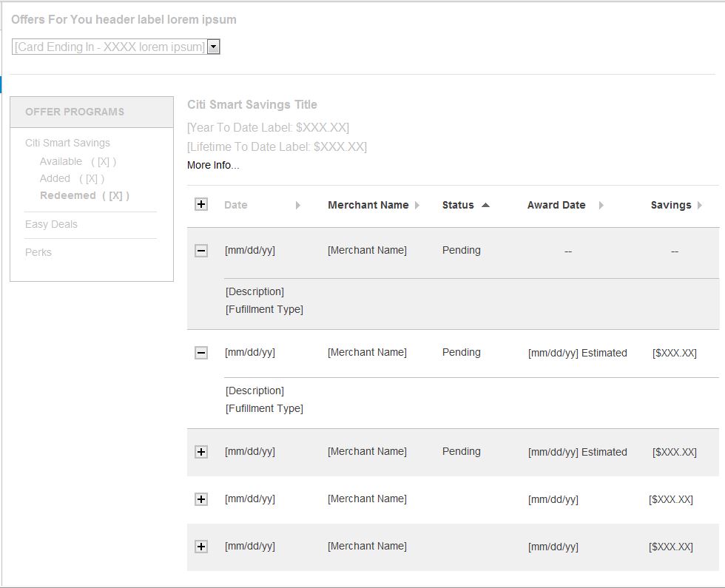Expand the last offer row
The height and width of the screenshot is (588, 725).
[x=201, y=547]
